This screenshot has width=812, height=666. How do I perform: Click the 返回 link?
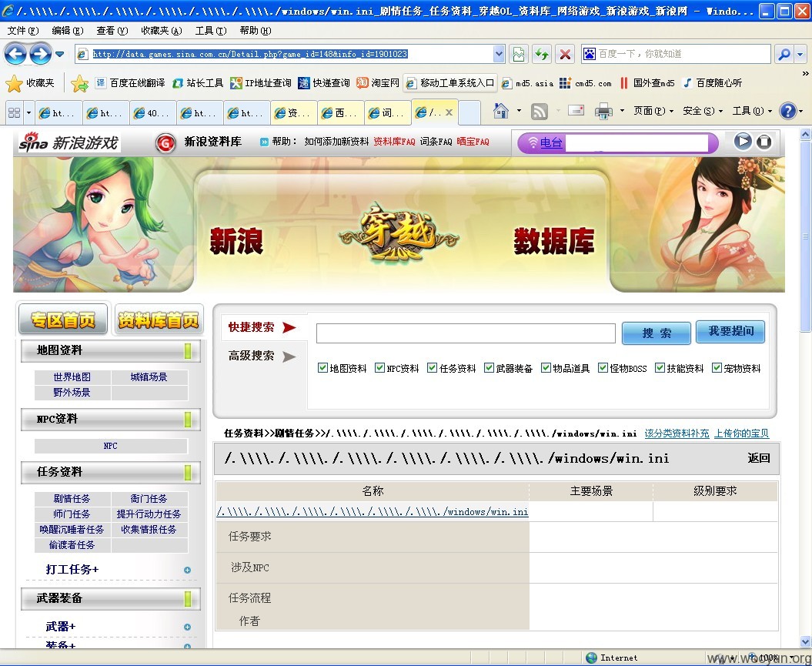[x=759, y=458]
